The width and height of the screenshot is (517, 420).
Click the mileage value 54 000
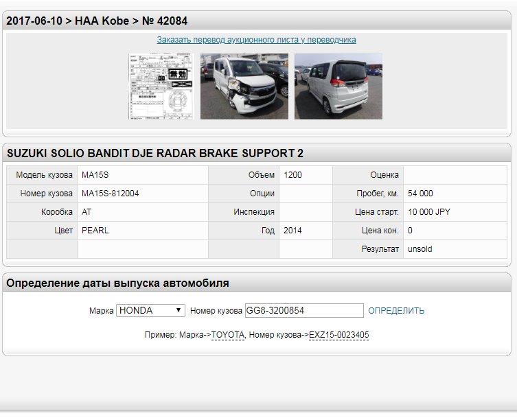point(420,194)
